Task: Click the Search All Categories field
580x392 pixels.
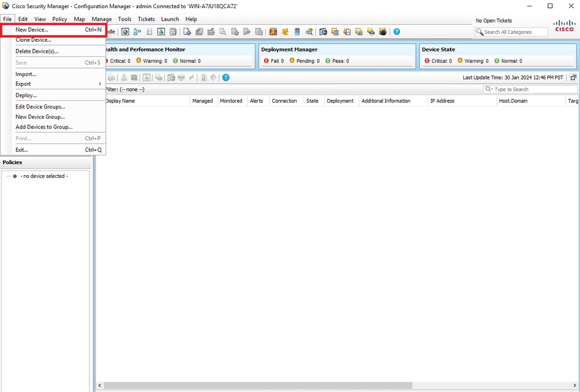Action: click(x=511, y=32)
